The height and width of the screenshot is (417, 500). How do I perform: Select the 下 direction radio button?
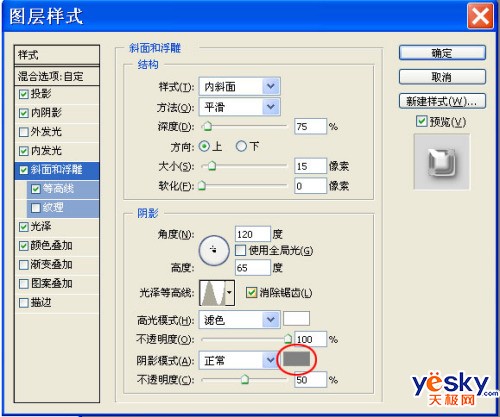click(241, 146)
